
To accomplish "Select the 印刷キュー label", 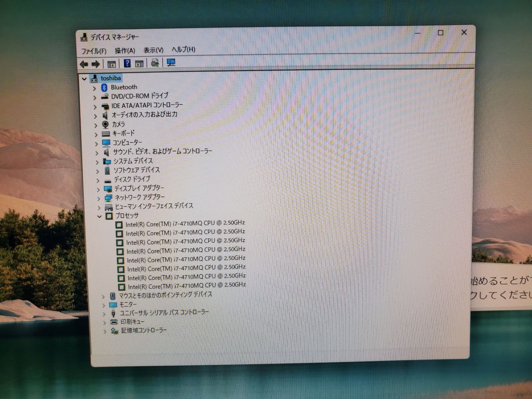I will [132, 322].
